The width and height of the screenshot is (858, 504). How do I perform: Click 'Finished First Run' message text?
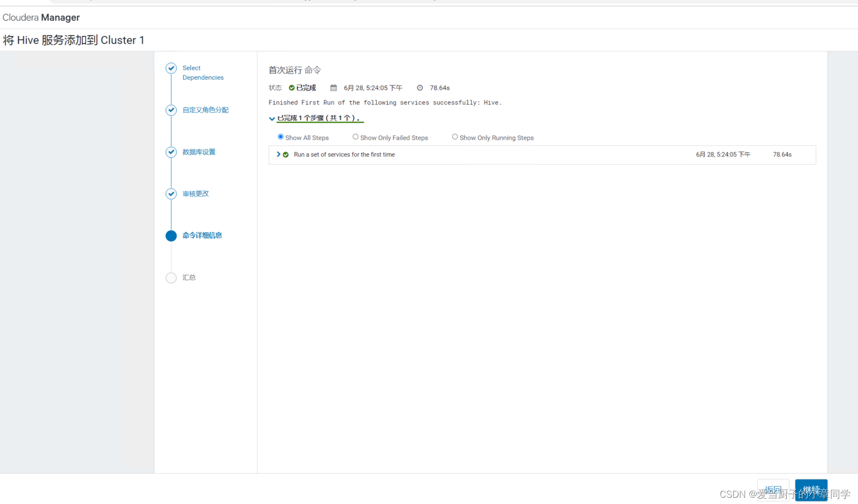385,103
